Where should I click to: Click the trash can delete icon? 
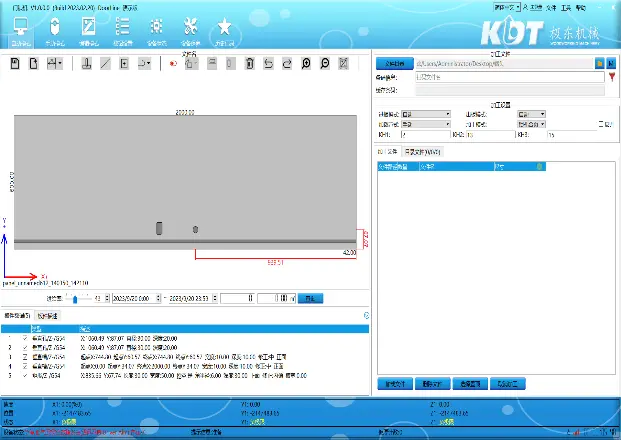point(250,63)
